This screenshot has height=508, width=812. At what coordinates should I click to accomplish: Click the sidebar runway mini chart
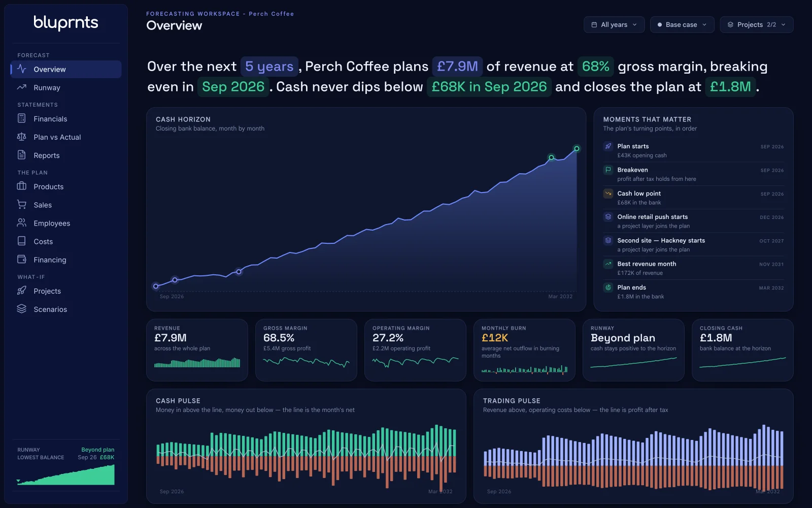click(65, 474)
